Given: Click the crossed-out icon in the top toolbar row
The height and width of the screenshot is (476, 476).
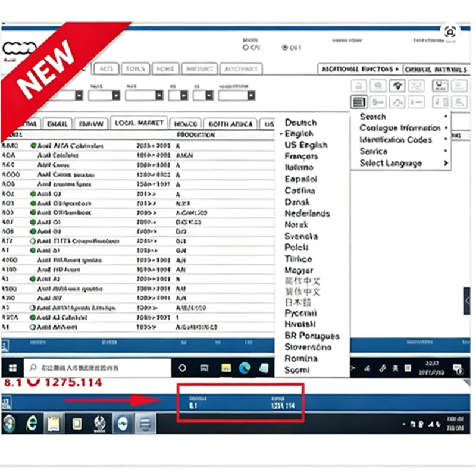Looking at the screenshot, I should click(416, 86).
